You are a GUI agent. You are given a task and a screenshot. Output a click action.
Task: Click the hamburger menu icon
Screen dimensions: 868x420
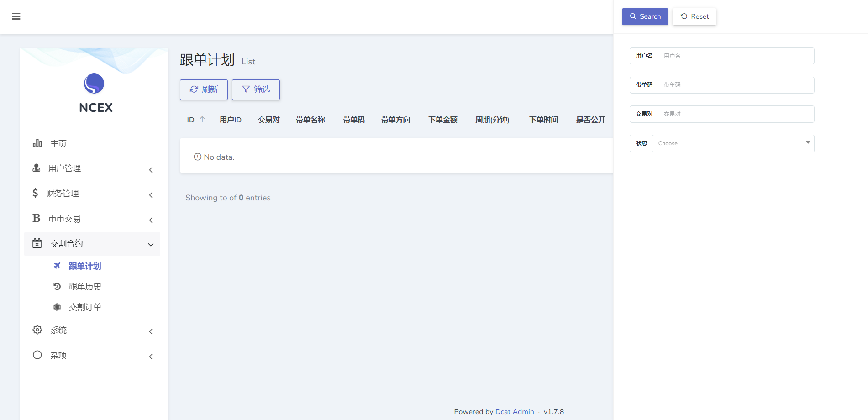(16, 16)
